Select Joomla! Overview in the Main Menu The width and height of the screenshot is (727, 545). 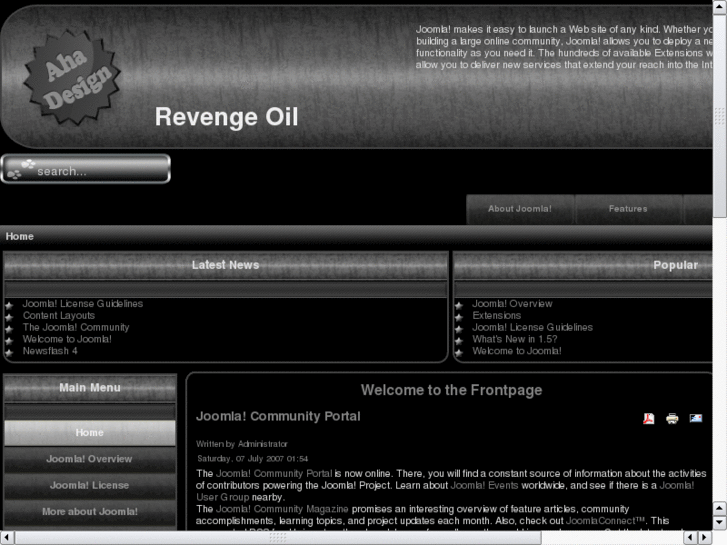89,459
